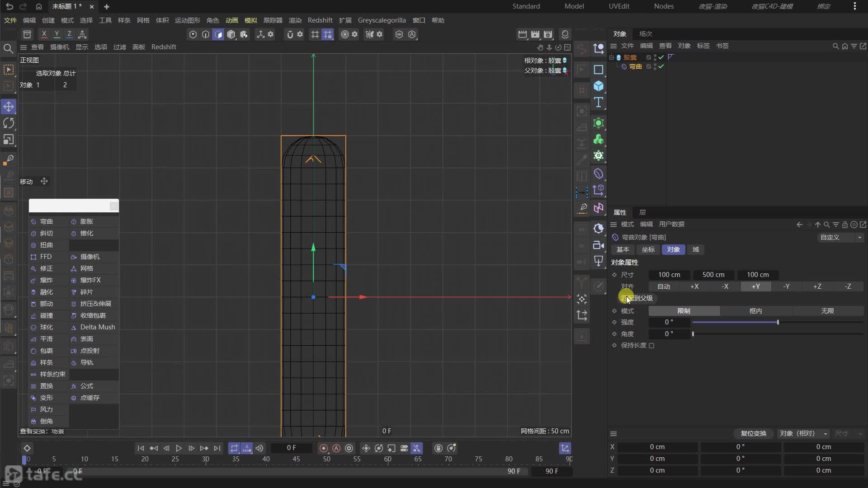The image size is (868, 488).
Task: Toggle the enable checkmark of 胶囊 object
Action: coord(661,57)
